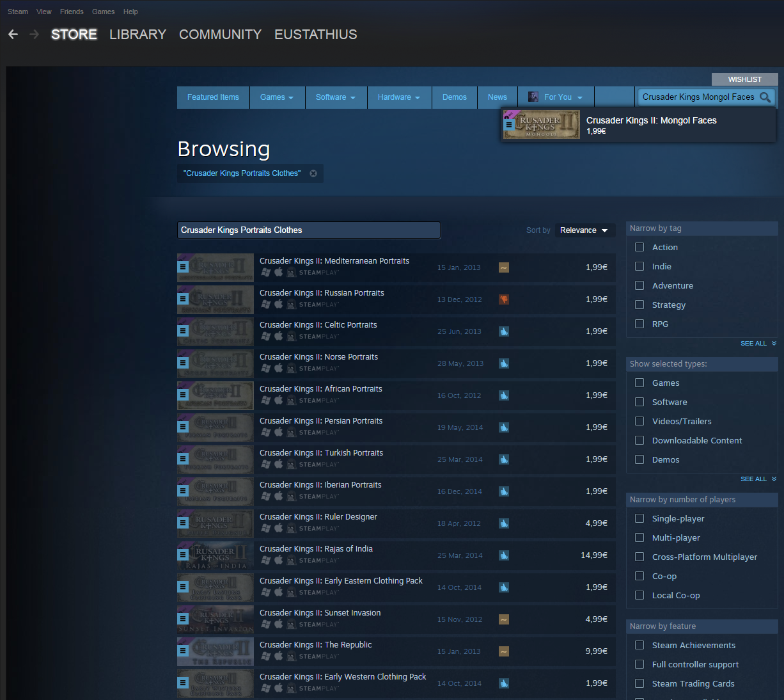
Task: Click the negative review icon for Russian Portraits
Action: 504,299
